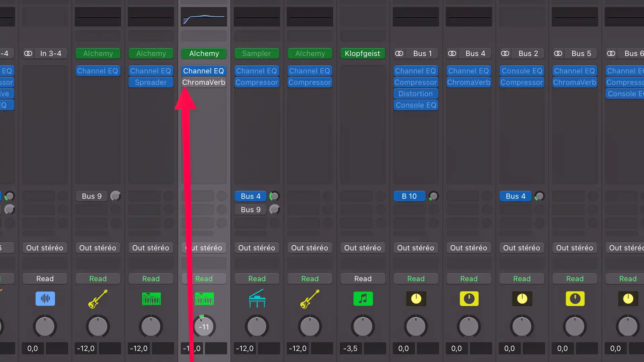Toggle the B 10 send on Bus 1 strip
Image resolution: width=644 pixels, height=362 pixels.
tap(410, 196)
